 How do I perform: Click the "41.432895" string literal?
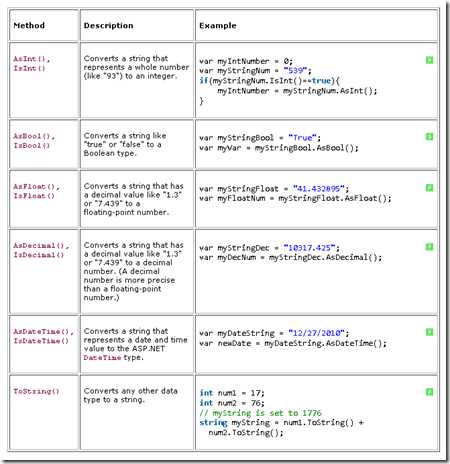319,189
